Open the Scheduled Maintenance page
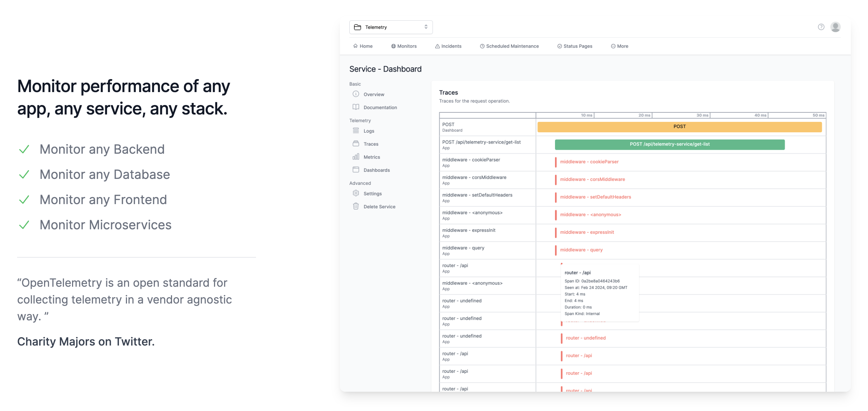Viewport: 868px width, 411px height. 509,46
